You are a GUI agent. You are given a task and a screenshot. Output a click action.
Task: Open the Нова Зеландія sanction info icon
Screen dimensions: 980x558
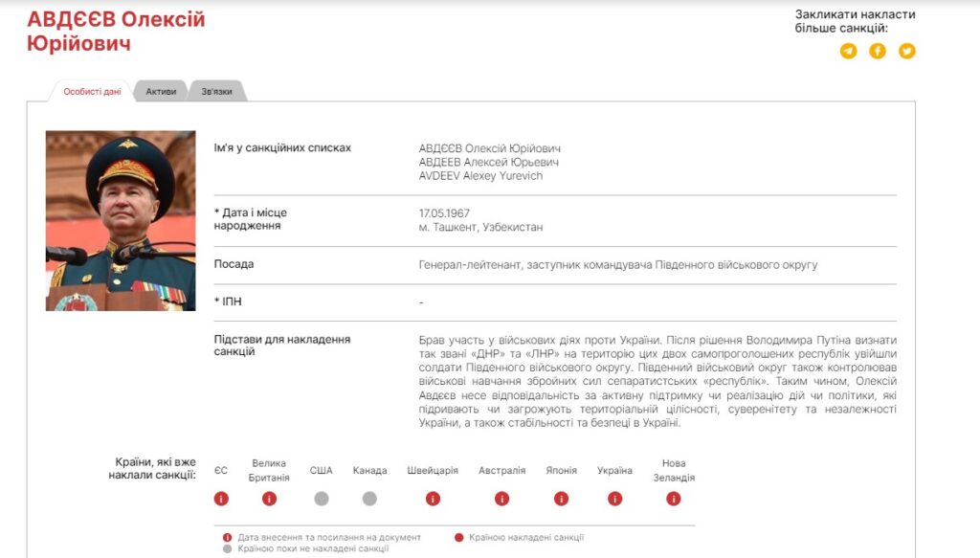tap(673, 499)
